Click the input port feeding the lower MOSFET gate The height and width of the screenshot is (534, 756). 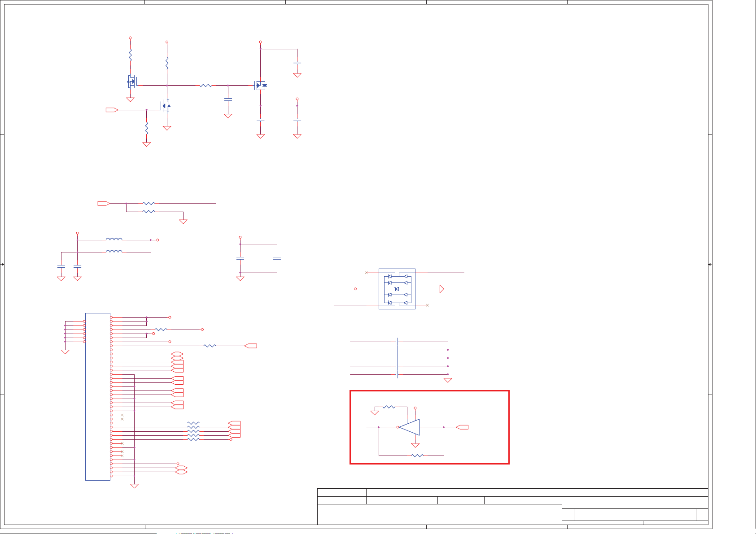(112, 110)
